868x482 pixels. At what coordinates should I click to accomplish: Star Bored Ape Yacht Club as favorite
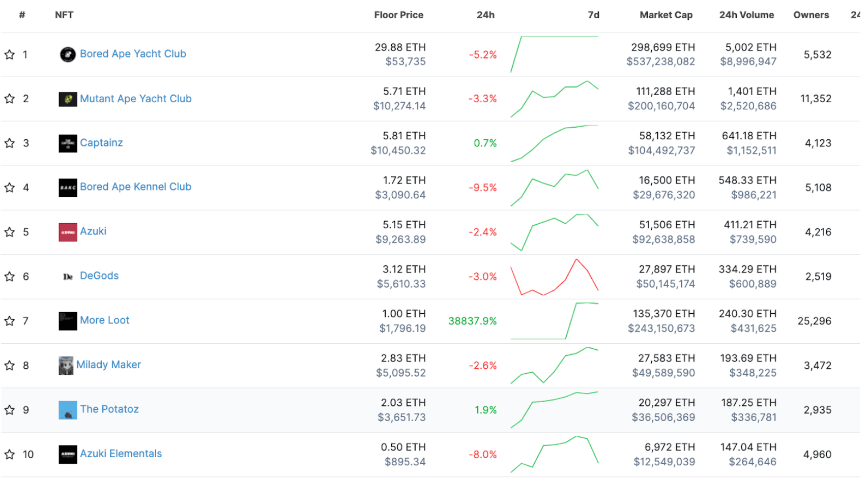pos(10,54)
